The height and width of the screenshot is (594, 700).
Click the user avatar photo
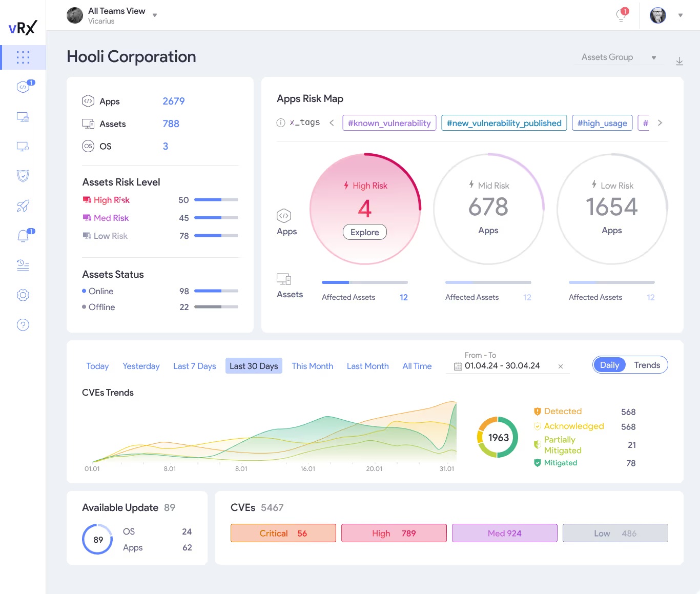658,15
